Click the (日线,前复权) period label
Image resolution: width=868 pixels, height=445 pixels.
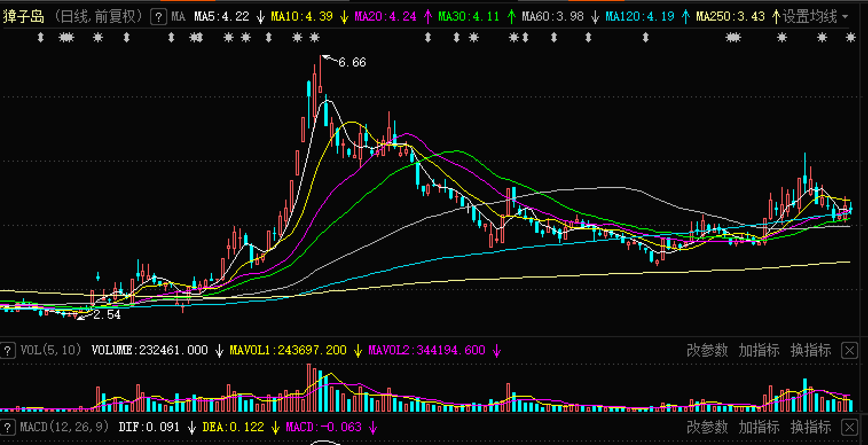click(99, 17)
